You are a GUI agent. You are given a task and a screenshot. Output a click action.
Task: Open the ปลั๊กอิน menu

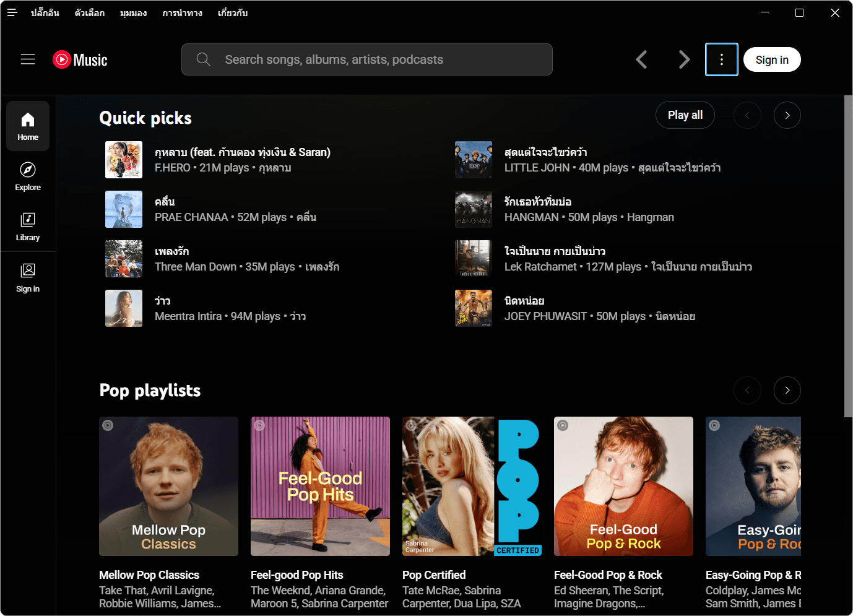[45, 12]
